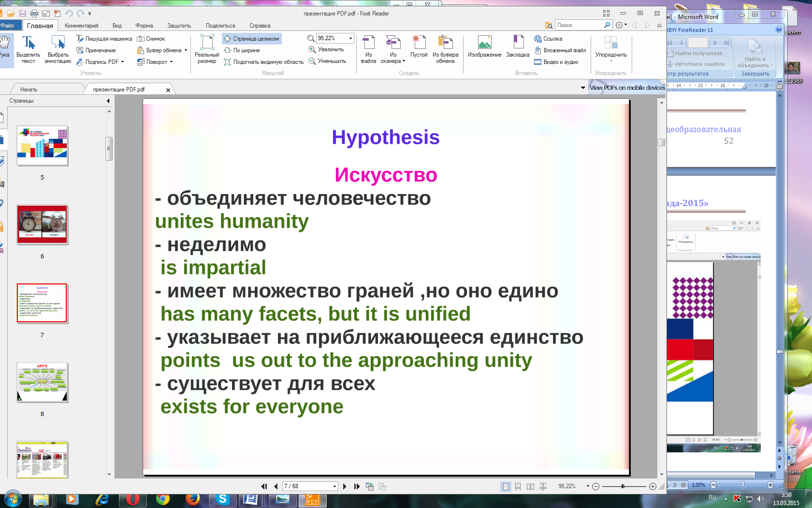
Task: Open file via quick-access folder icon
Action: (x=11, y=14)
